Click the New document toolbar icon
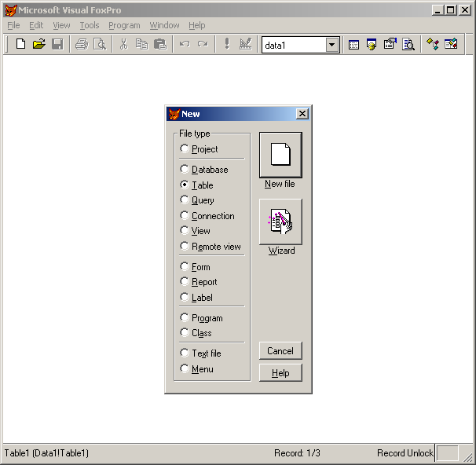The width and height of the screenshot is (476, 465). tap(20, 44)
